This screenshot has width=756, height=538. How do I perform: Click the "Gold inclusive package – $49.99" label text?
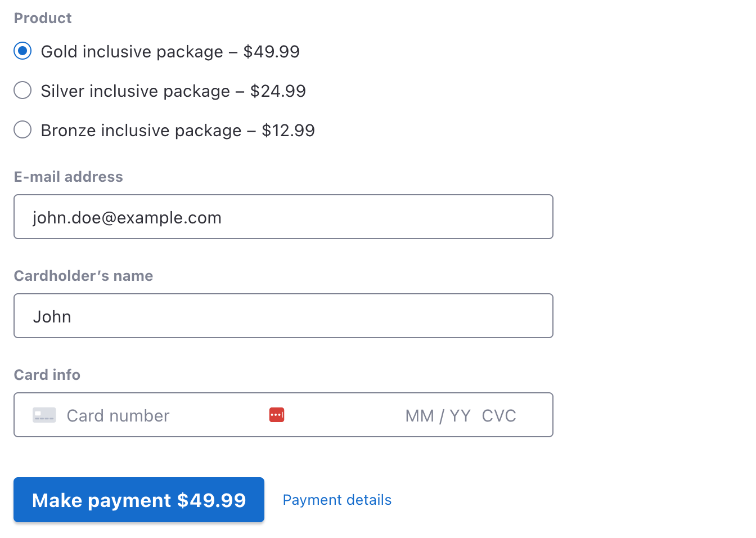coord(170,52)
